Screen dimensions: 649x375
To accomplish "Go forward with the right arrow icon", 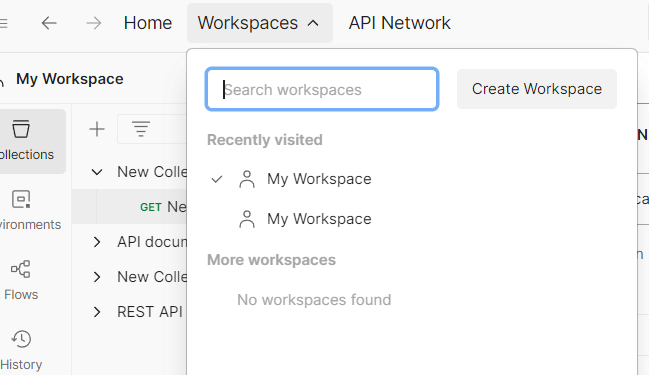I will [94, 23].
